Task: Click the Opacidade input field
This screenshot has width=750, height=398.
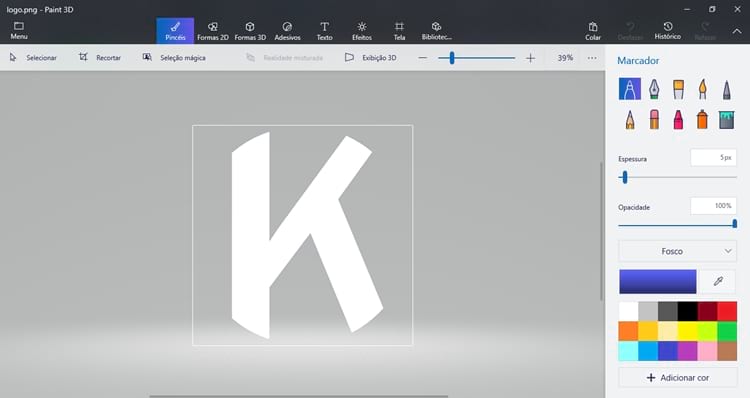Action: (x=713, y=206)
